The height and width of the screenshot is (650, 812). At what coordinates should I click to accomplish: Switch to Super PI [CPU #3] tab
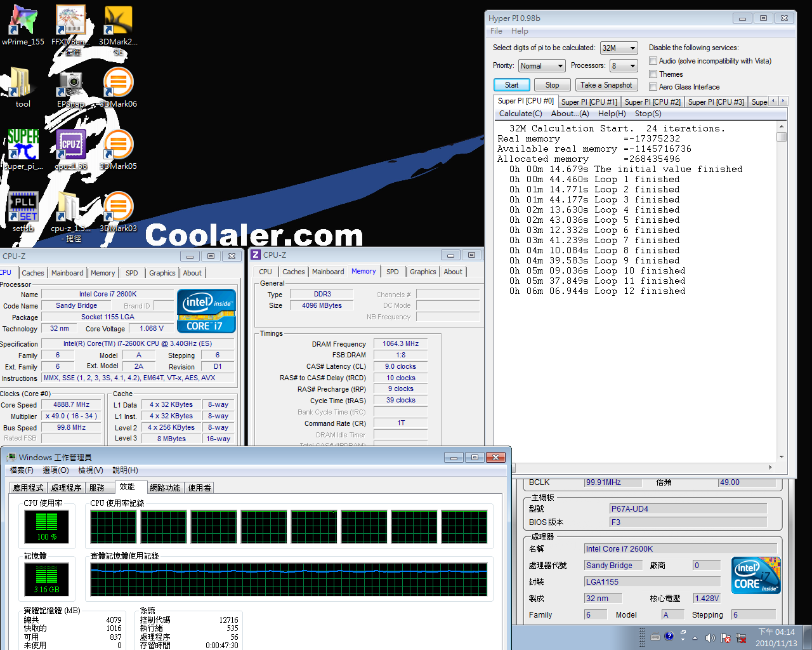[x=716, y=102]
